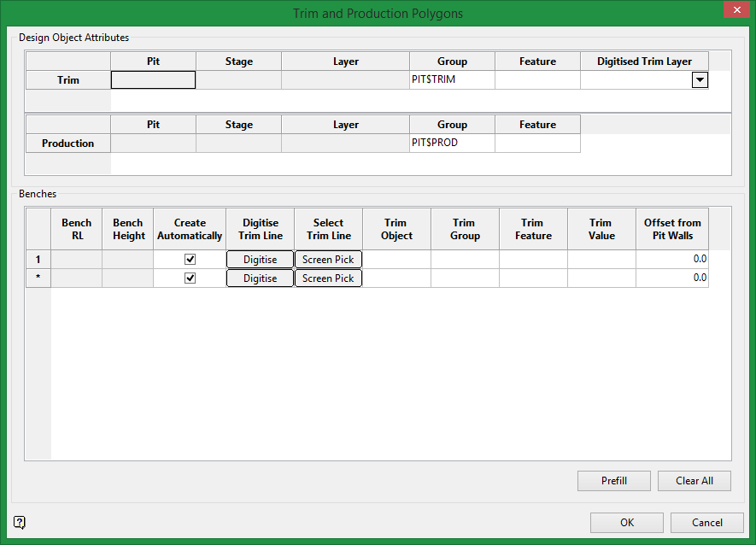Select the Production Feature cell

pyautogui.click(x=537, y=144)
